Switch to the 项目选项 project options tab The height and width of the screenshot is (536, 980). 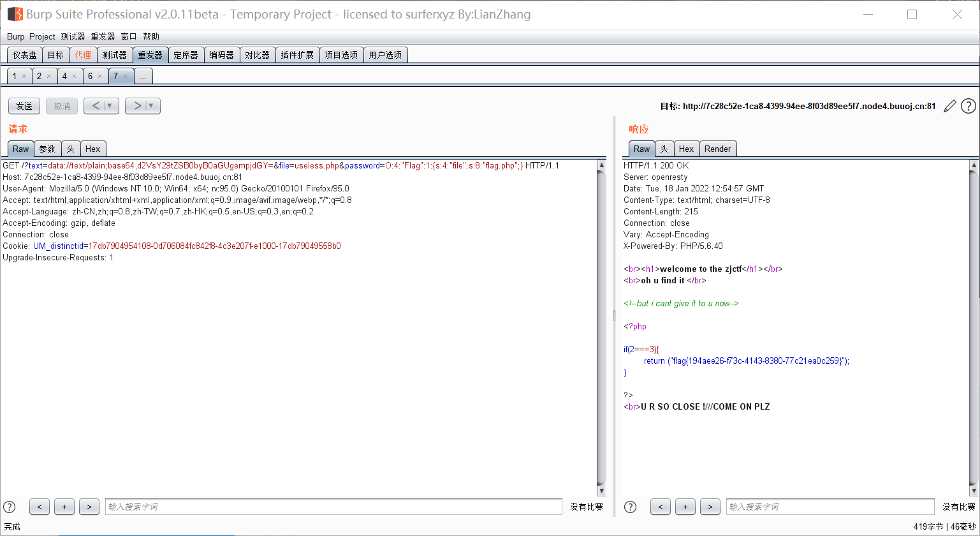[341, 55]
